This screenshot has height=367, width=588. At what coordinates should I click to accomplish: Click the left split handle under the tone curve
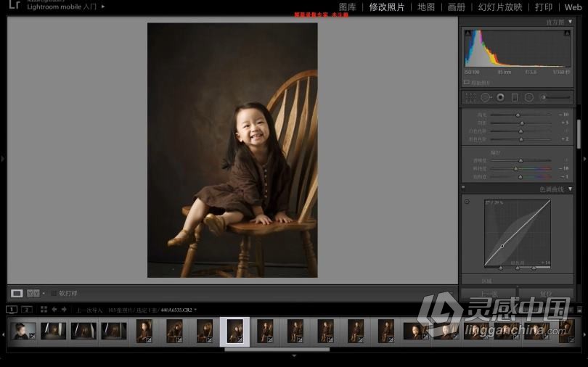click(x=501, y=268)
